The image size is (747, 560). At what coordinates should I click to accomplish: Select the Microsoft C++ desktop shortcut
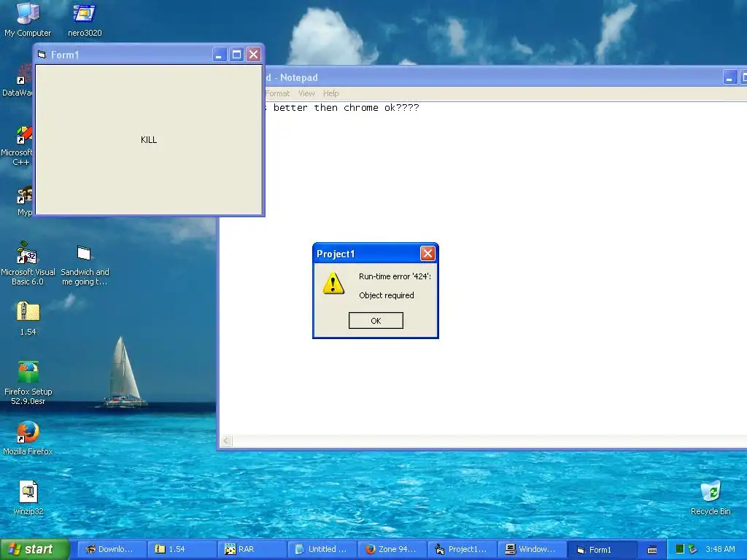19,146
